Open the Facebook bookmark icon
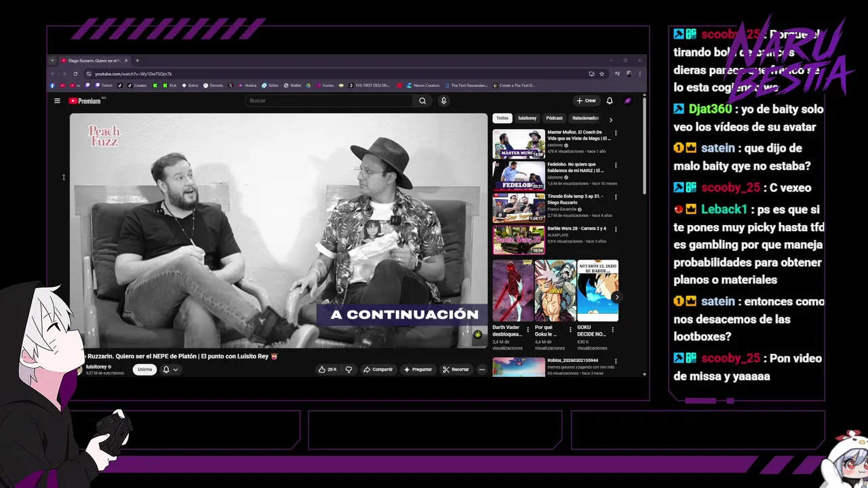868x488 pixels. (x=52, y=85)
